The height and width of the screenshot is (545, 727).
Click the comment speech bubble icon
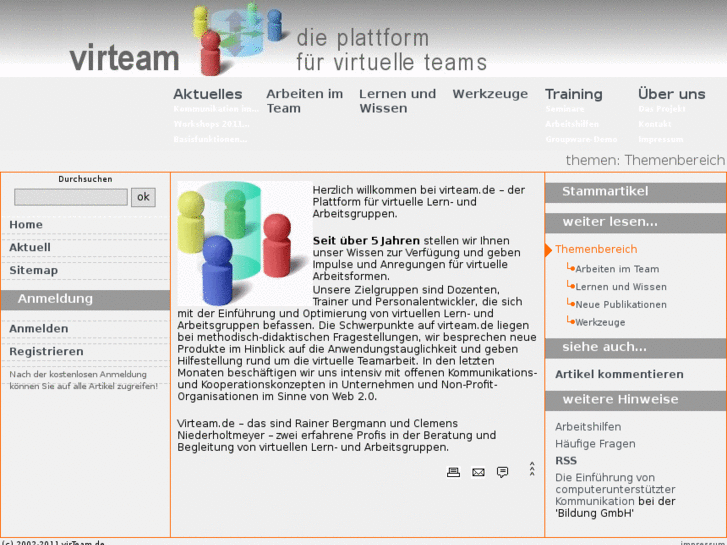click(x=502, y=472)
